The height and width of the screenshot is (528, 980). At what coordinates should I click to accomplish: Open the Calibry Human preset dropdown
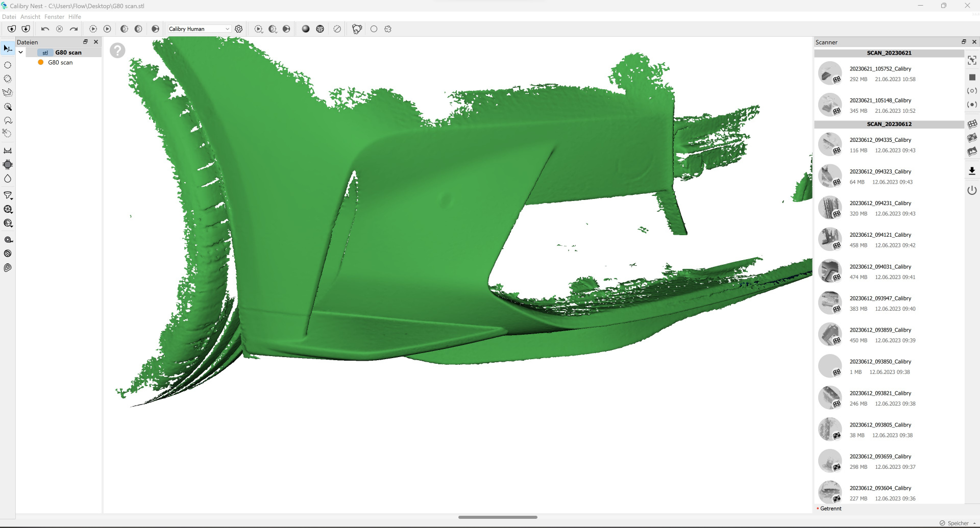pyautogui.click(x=199, y=29)
